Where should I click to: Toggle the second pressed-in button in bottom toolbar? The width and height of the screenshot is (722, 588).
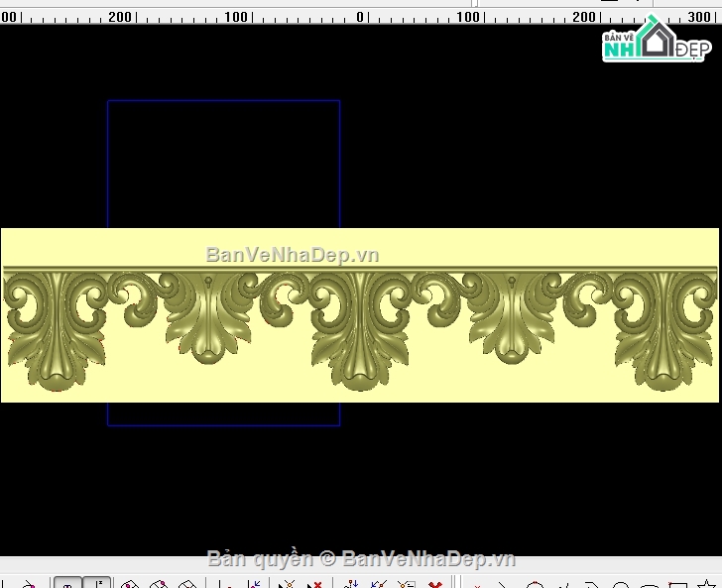[x=96, y=583]
